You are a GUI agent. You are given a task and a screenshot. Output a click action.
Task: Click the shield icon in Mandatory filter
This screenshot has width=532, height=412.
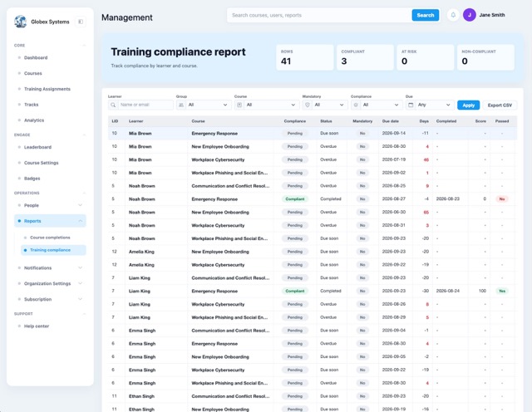coord(308,105)
